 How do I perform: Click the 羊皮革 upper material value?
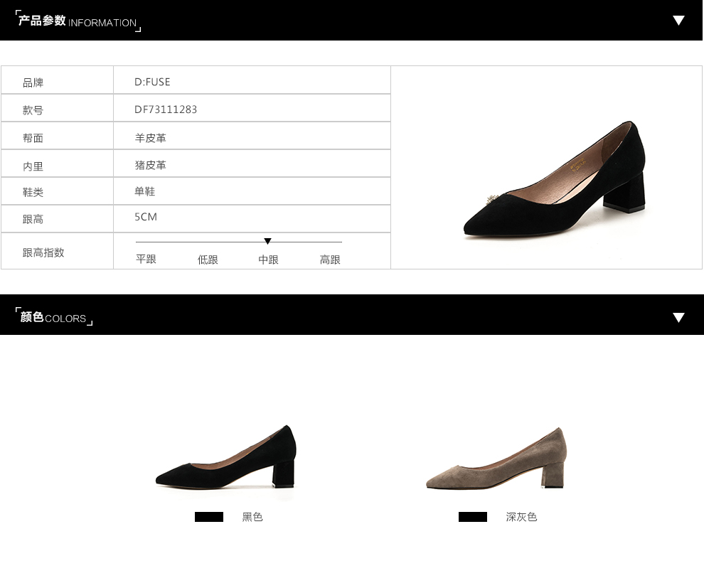(x=151, y=138)
